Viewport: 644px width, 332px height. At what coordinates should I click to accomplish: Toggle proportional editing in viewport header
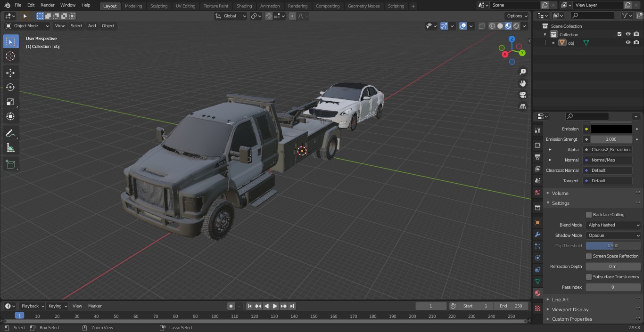(292, 16)
